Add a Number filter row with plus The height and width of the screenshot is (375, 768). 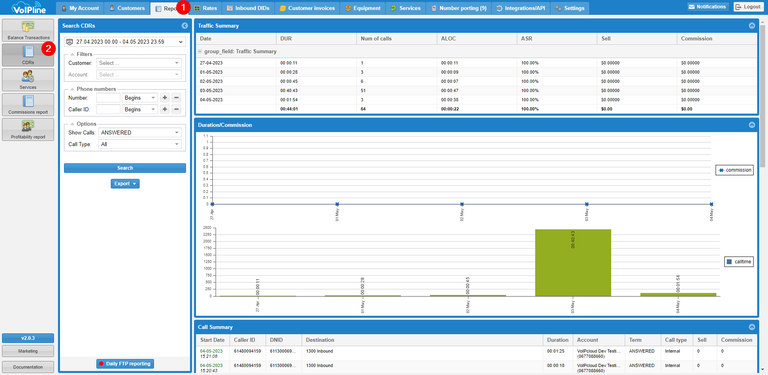click(x=165, y=98)
